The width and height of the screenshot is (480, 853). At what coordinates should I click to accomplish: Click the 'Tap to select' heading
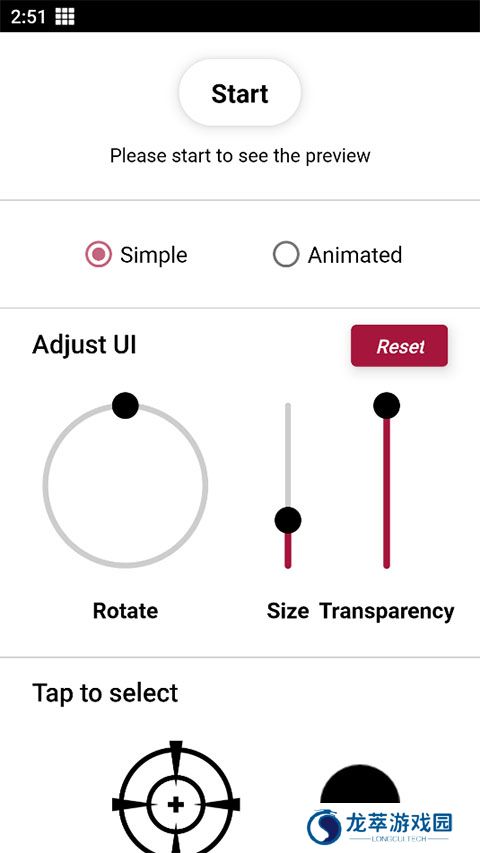point(105,693)
